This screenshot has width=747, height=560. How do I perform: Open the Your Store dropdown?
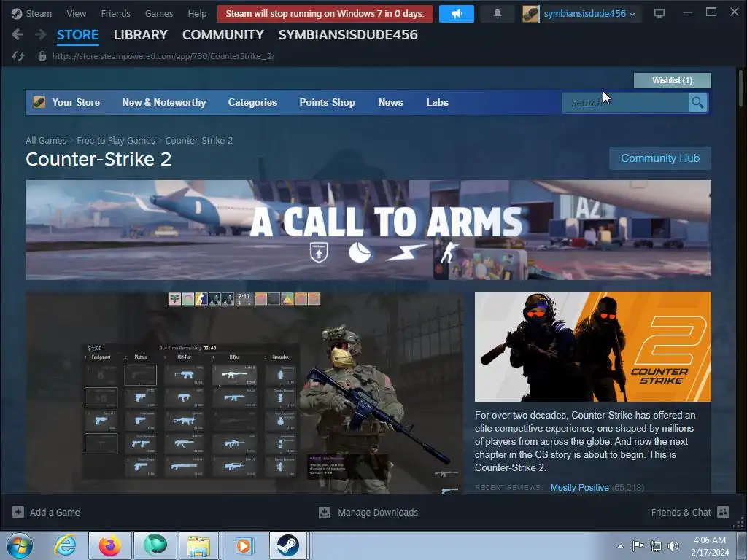[76, 102]
